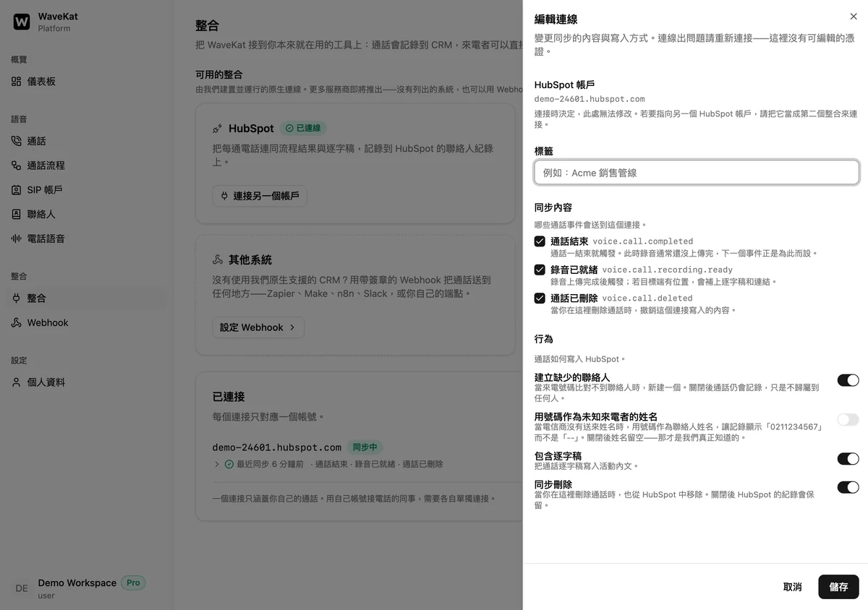868x610 pixels.
Task: Open 通話 page in sidebar
Action: [86, 141]
